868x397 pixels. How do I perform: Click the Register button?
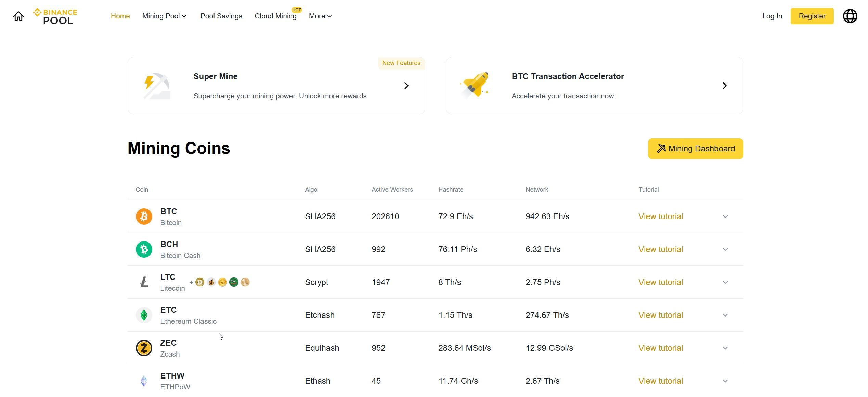pyautogui.click(x=812, y=16)
